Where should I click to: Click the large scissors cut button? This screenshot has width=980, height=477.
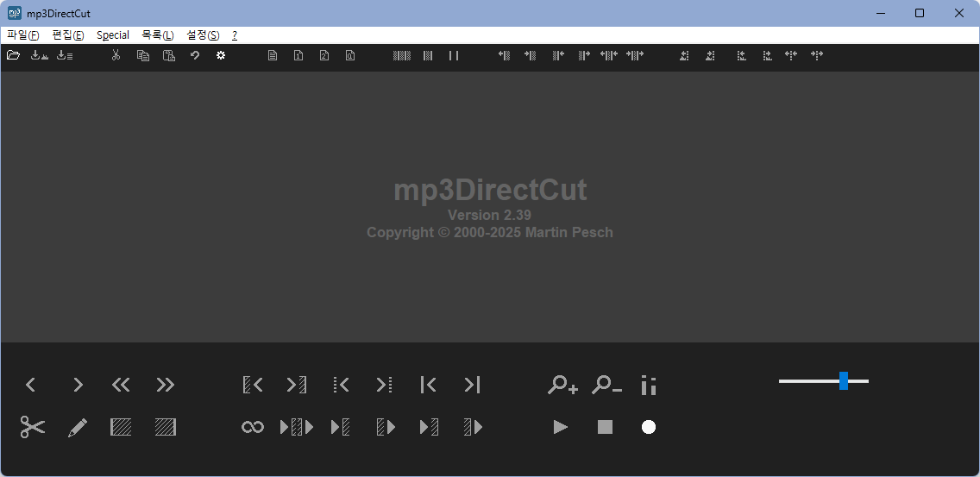[33, 427]
